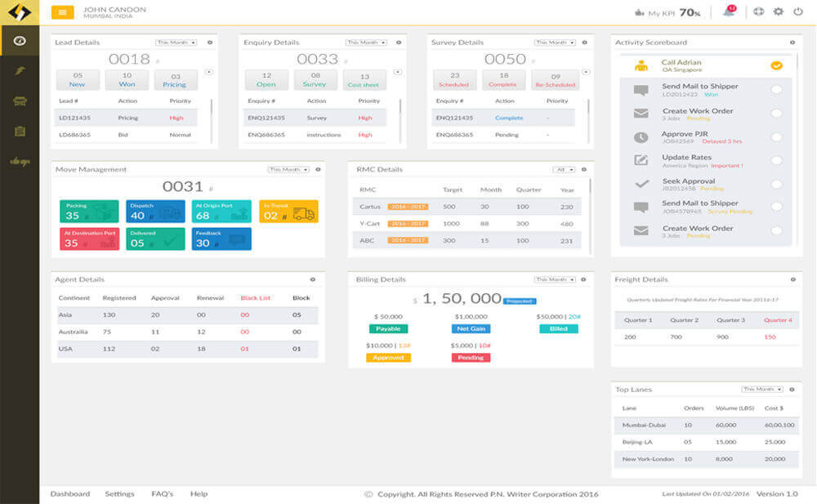
Task: Open Lead Details panel settings gear
Action: point(210,42)
